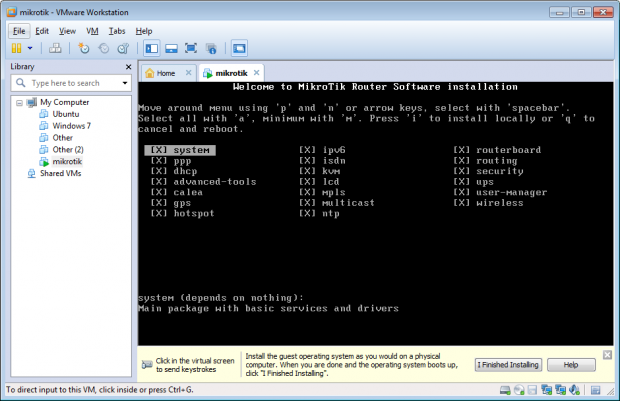The width and height of the screenshot is (620, 401).
Task: Click the keyboard icon in hint bar
Action: click(x=147, y=365)
